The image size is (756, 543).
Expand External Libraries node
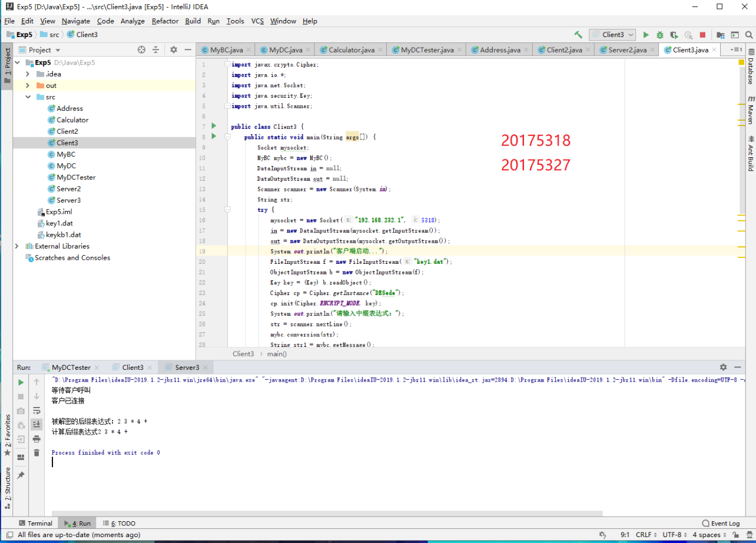17,246
